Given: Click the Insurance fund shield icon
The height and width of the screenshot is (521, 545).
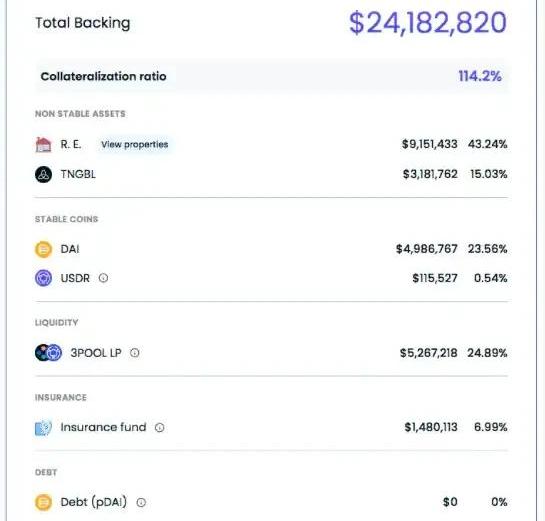Looking at the screenshot, I should click(43, 428).
